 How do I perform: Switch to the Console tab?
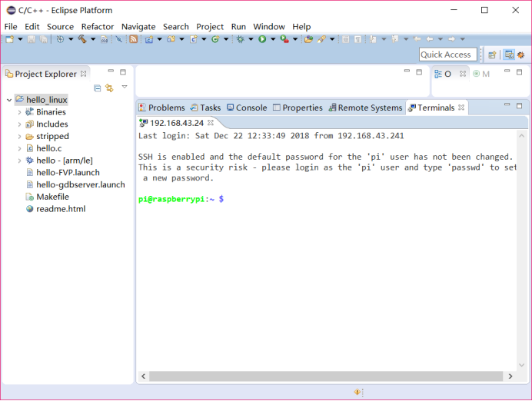click(x=247, y=108)
